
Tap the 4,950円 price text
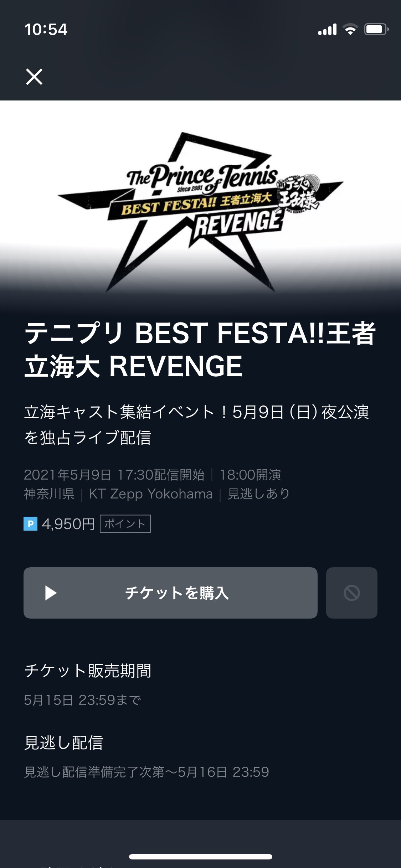[x=68, y=524]
